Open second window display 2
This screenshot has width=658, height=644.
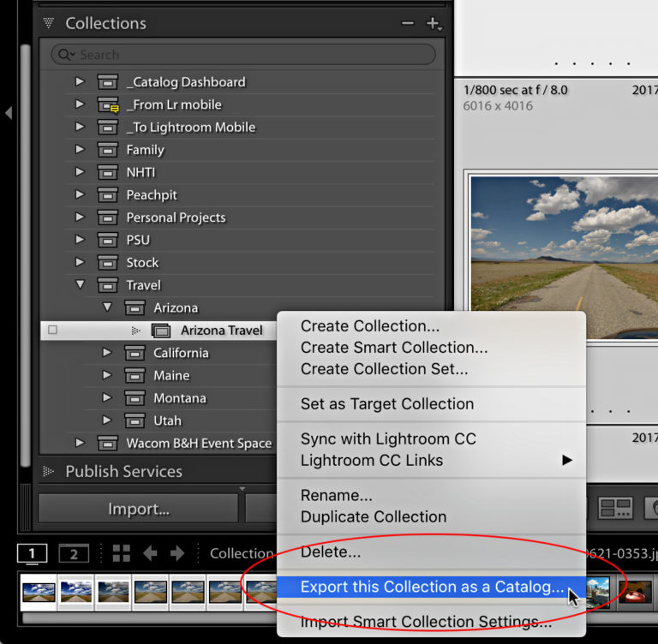(74, 553)
